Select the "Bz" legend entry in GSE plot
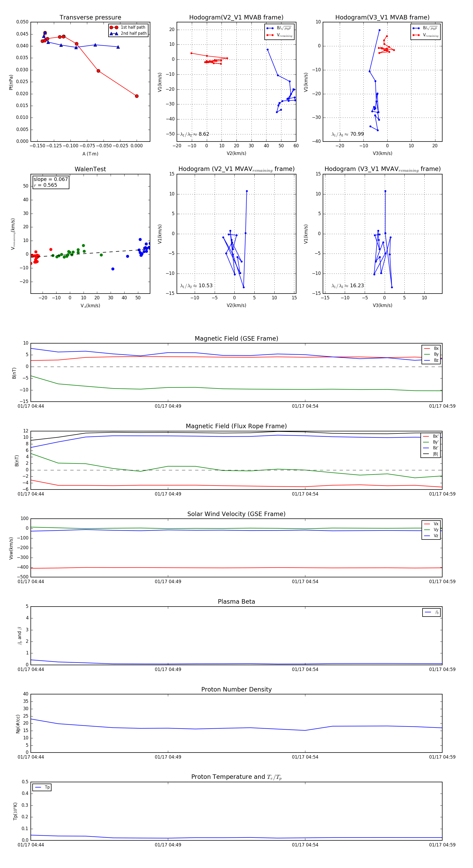 (431, 360)
